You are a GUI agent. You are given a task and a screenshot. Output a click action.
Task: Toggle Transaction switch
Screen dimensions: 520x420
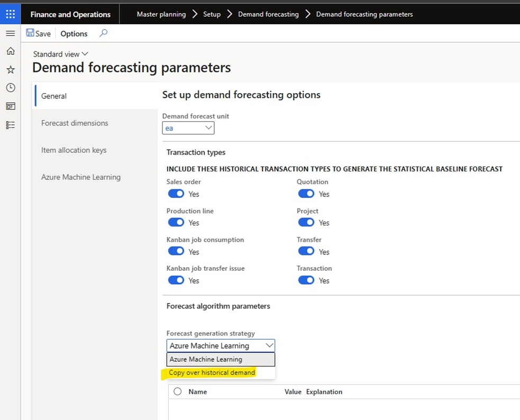click(306, 280)
